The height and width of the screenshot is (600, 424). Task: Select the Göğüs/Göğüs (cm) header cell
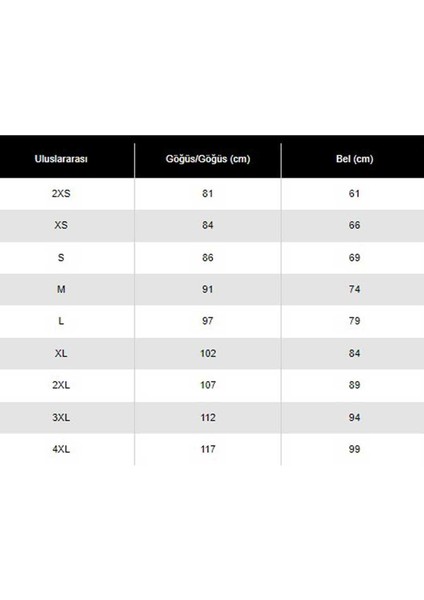208,159
